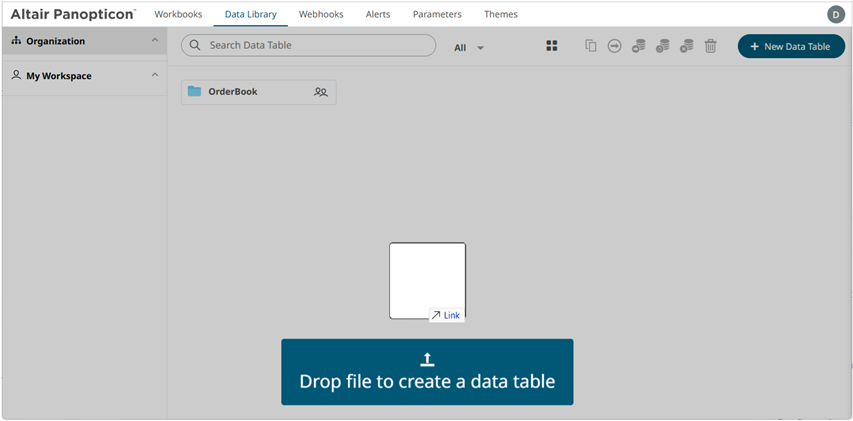Open the Alerts tab

click(x=378, y=15)
